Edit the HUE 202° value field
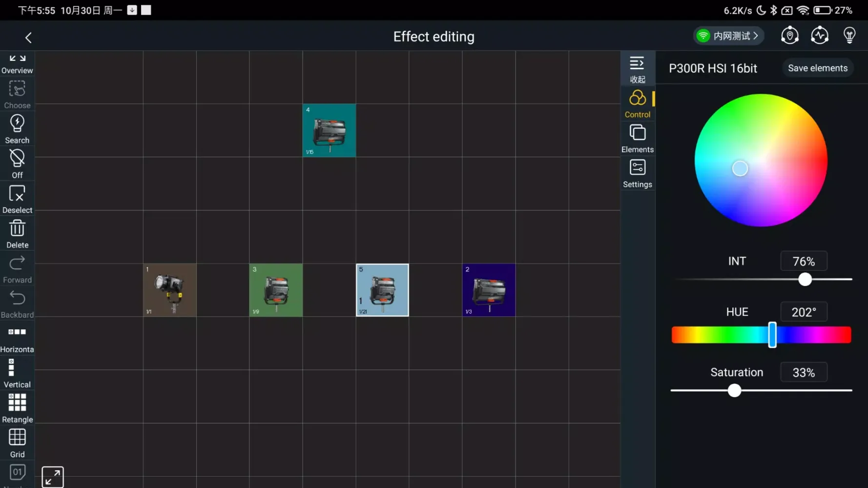868x488 pixels. [804, 312]
